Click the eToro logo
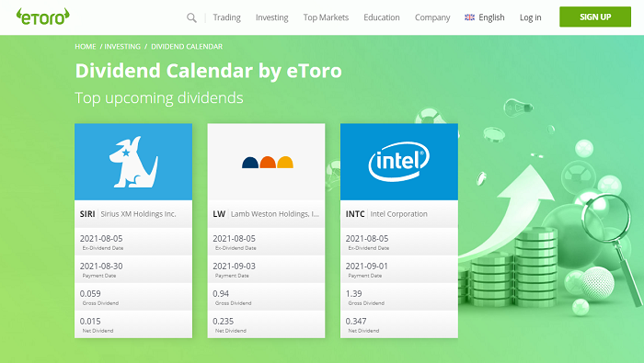 coord(42,17)
